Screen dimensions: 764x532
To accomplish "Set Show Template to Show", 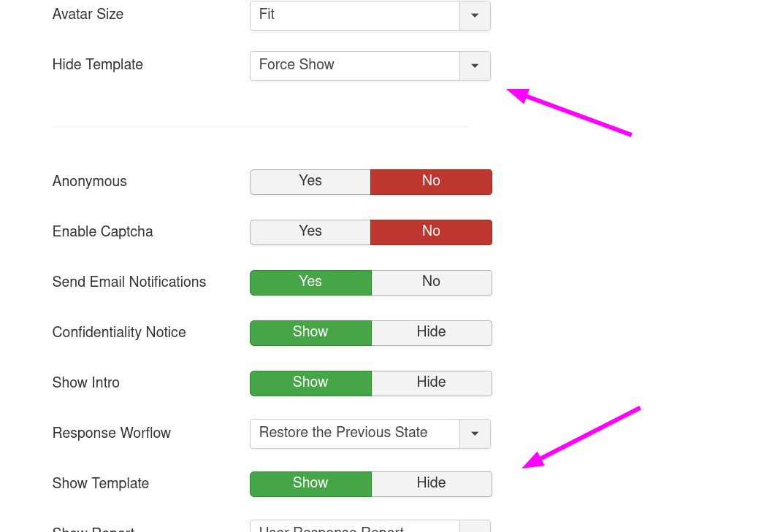I will [310, 484].
